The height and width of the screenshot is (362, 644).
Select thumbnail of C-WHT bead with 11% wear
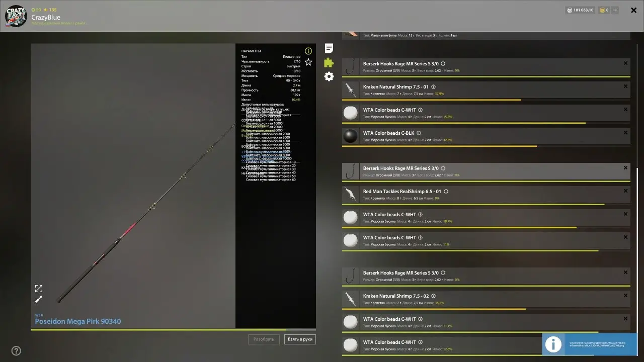pos(350,241)
